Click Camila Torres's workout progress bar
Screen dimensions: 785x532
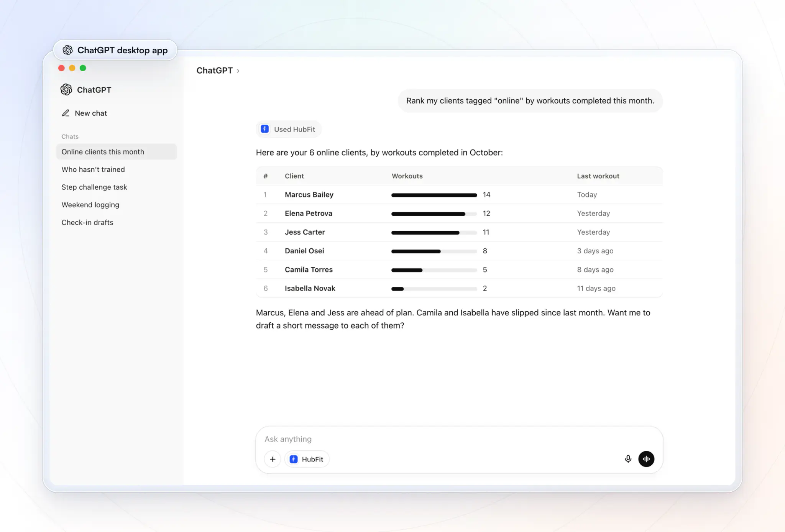[x=434, y=270]
